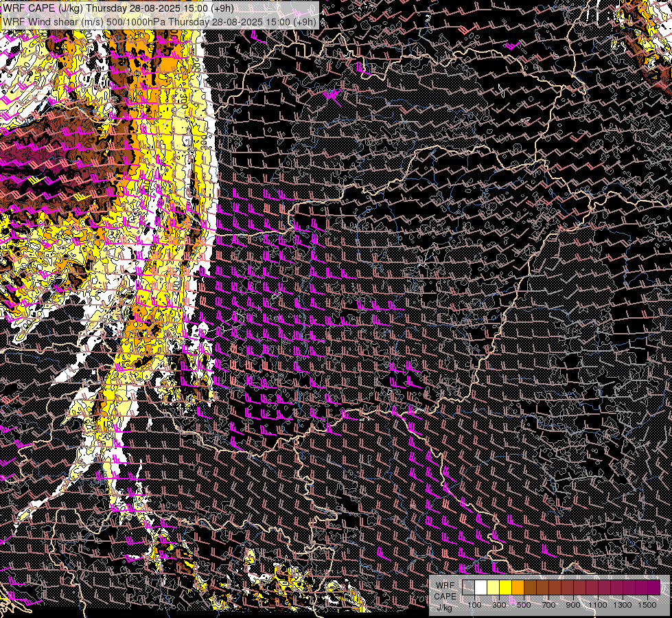Click the J/kg unit label in legend
The width and height of the screenshot is (672, 618).
pyautogui.click(x=445, y=608)
